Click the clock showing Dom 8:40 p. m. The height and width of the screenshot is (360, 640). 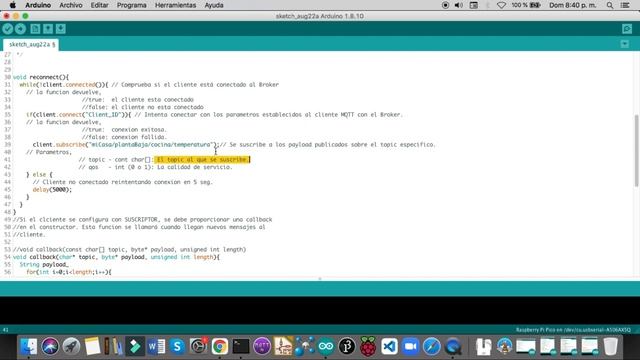572,5
